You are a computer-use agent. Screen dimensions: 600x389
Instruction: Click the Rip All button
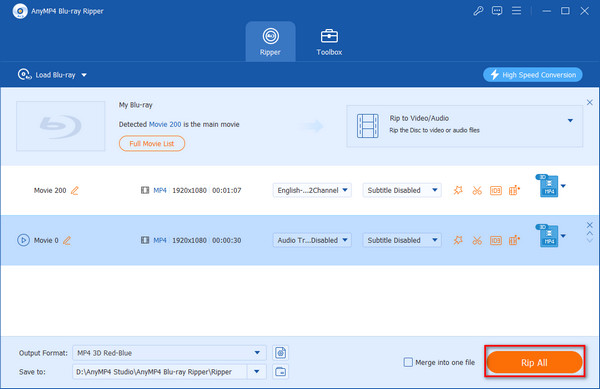coord(535,362)
